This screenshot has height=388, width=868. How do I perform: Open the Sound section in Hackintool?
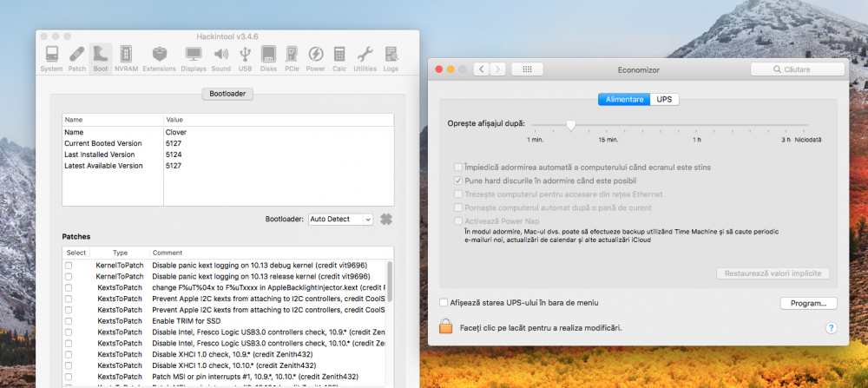[x=220, y=59]
